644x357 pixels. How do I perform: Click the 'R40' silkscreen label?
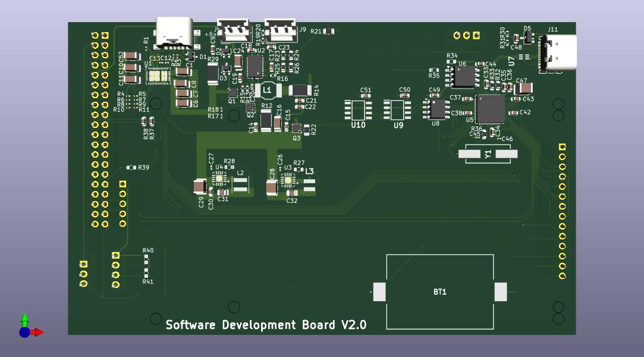point(148,250)
